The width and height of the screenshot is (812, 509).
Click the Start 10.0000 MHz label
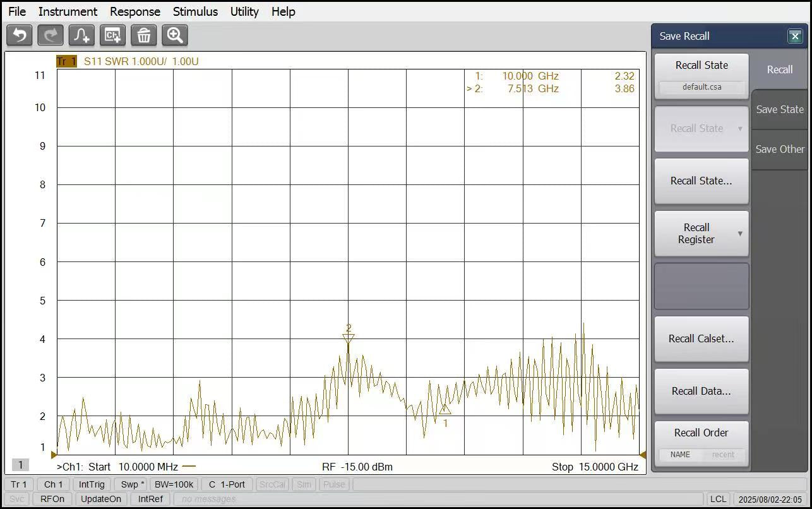(x=134, y=467)
